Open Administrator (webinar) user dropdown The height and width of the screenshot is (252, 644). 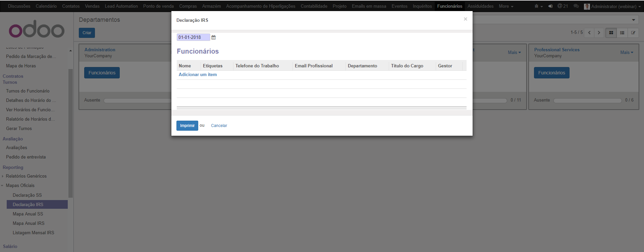coord(613,6)
